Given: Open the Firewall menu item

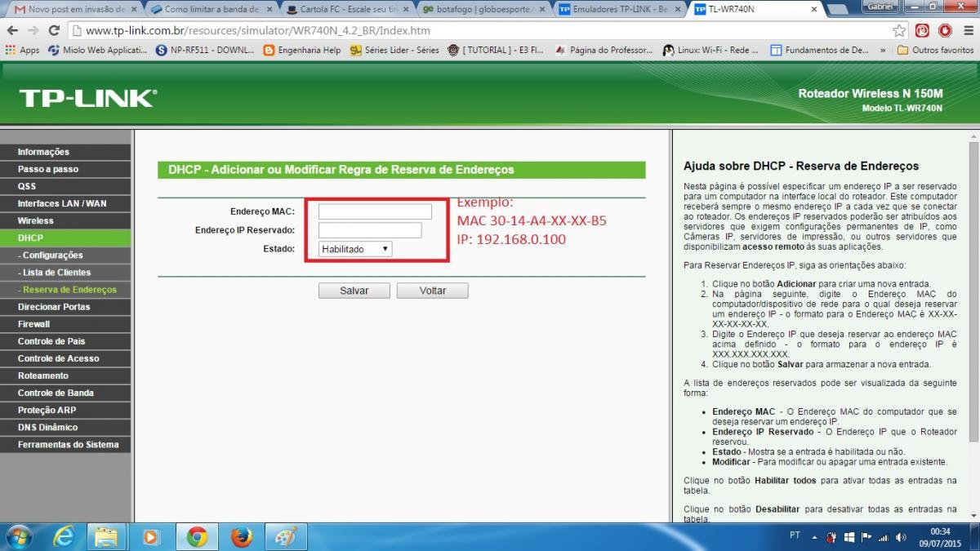Looking at the screenshot, I should (65, 324).
